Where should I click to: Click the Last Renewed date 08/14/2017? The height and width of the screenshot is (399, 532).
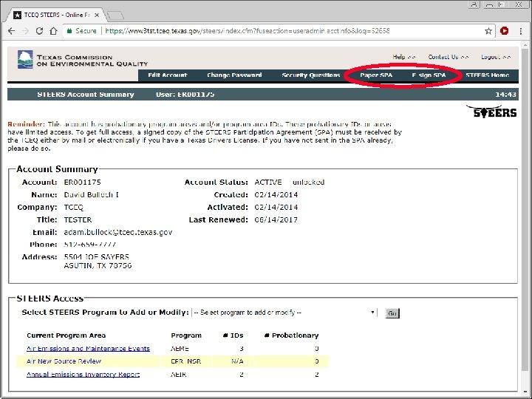pyautogui.click(x=276, y=220)
